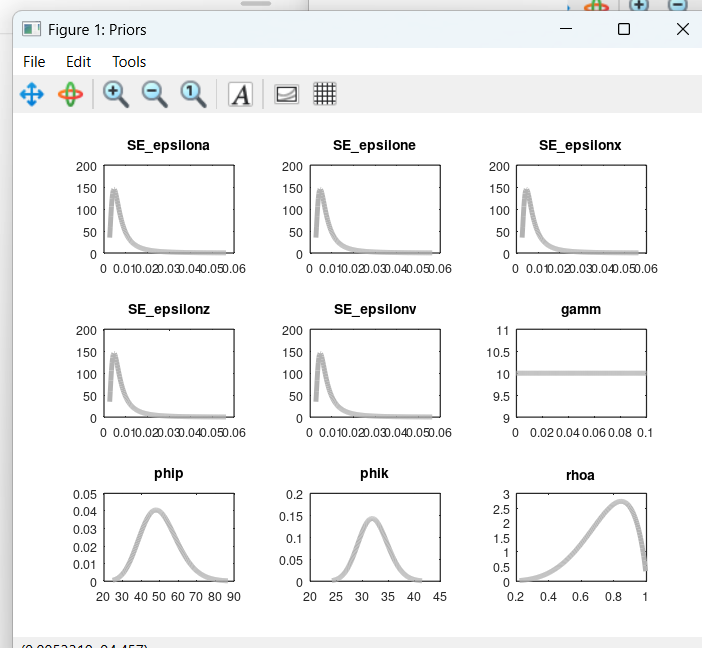
Task: Open the Edit menu
Action: click(x=78, y=62)
